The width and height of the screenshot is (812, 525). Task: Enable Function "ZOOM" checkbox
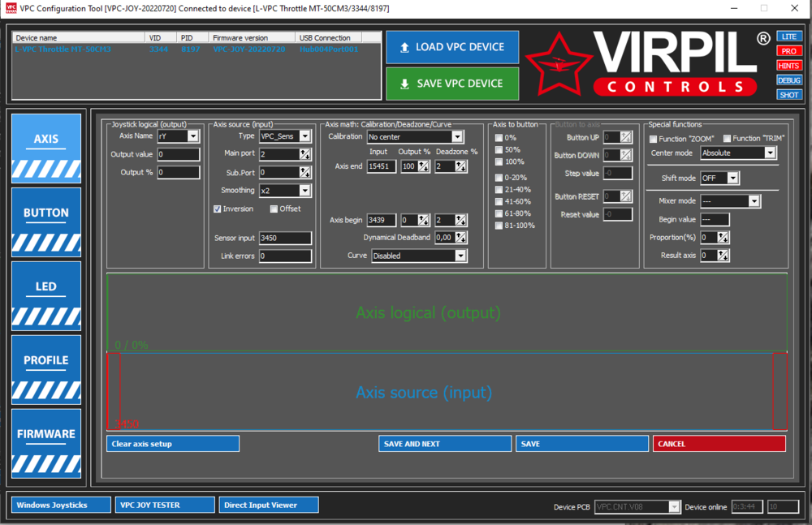click(x=653, y=139)
